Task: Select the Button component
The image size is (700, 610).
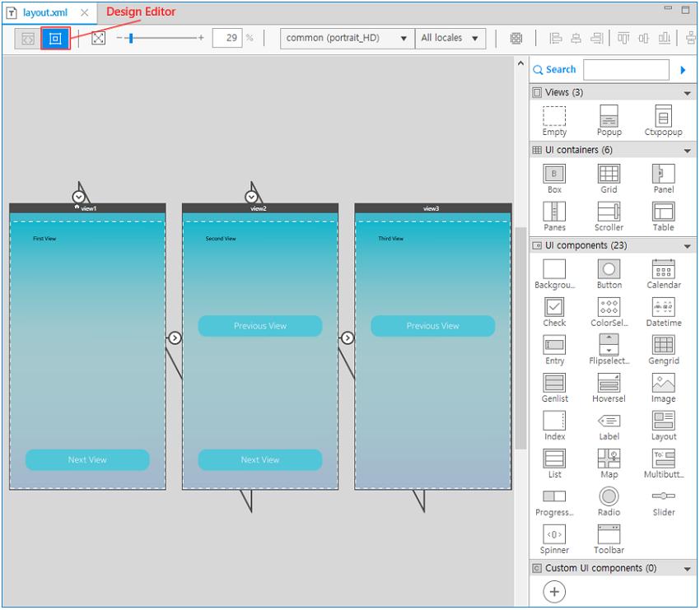Action: 609,269
